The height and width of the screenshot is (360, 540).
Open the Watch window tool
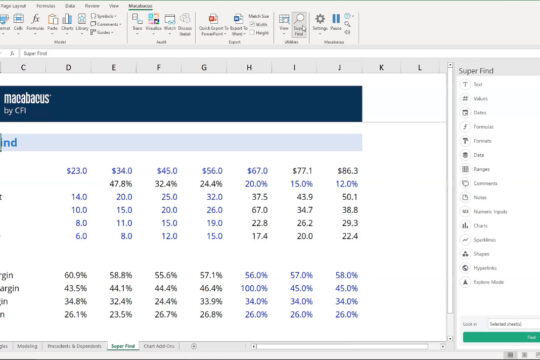170,23
